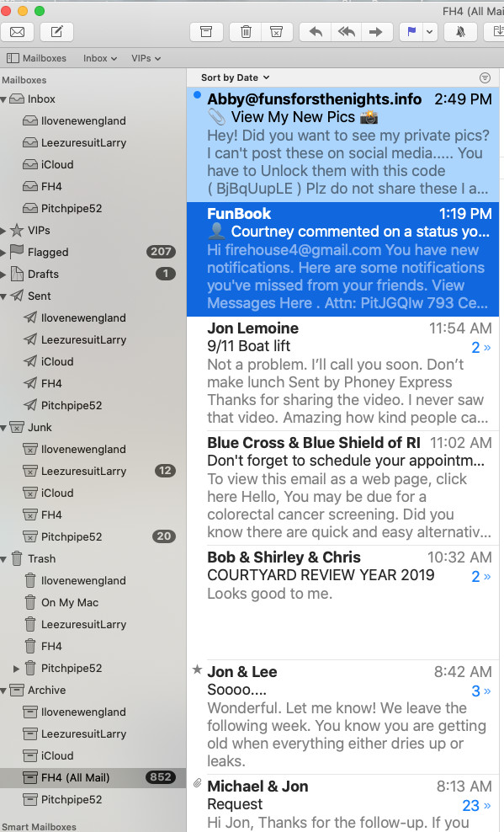Mute the conversation with the bell icon
The height and width of the screenshot is (832, 504).
point(460,32)
